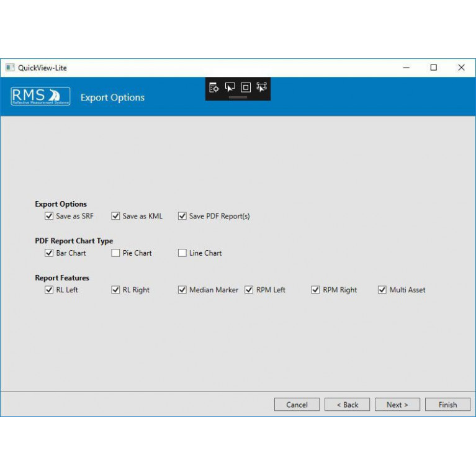Disable Save PDF Report(s)
Screen dimensions: 476x476
[x=182, y=217]
